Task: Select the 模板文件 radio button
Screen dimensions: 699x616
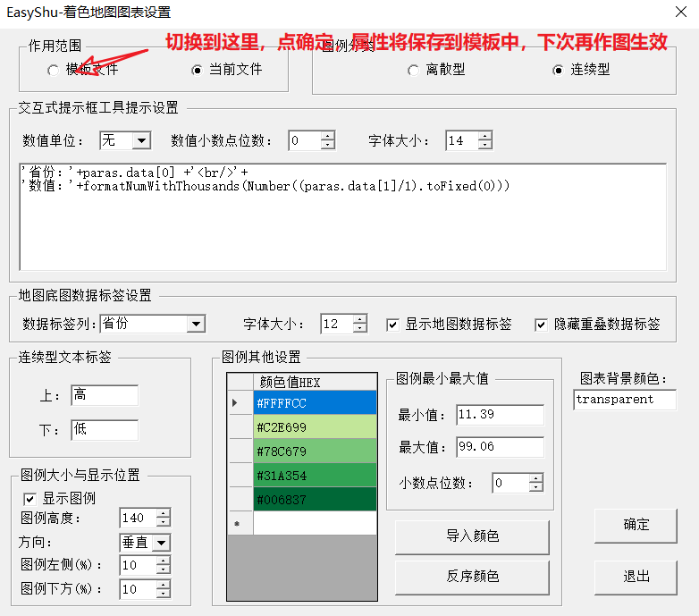Action: click(53, 70)
